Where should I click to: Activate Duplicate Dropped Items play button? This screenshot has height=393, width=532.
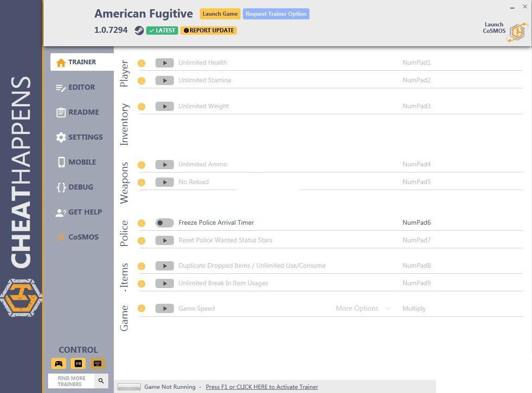(x=165, y=266)
